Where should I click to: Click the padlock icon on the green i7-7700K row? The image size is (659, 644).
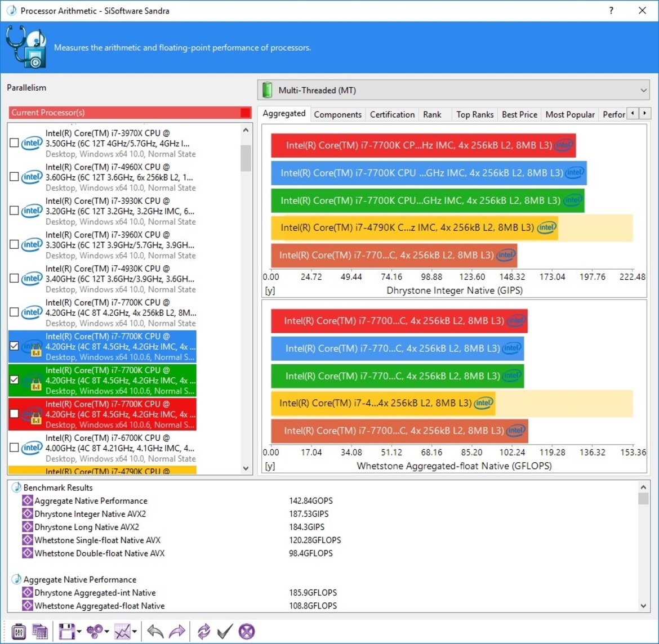[x=35, y=384]
